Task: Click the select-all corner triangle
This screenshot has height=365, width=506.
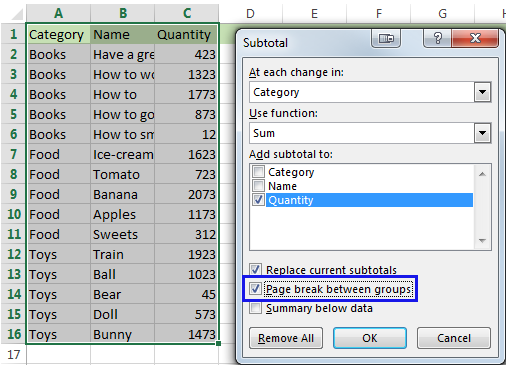Action: click(x=16, y=14)
